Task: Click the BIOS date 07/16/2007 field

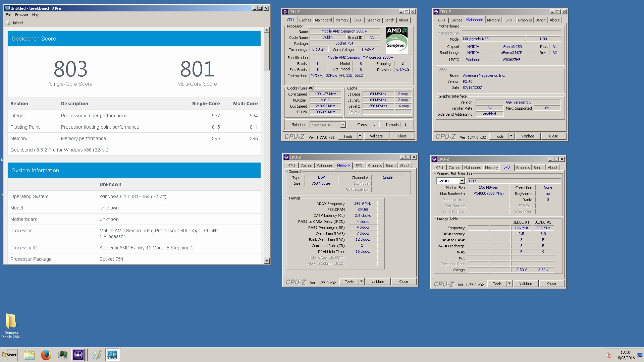Action: [511, 87]
